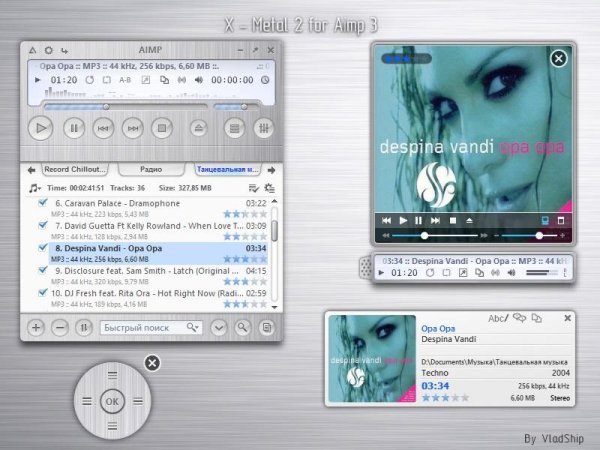Uncheck Caravan Palace - Dramophone track
The image size is (600, 450).
coord(43,202)
